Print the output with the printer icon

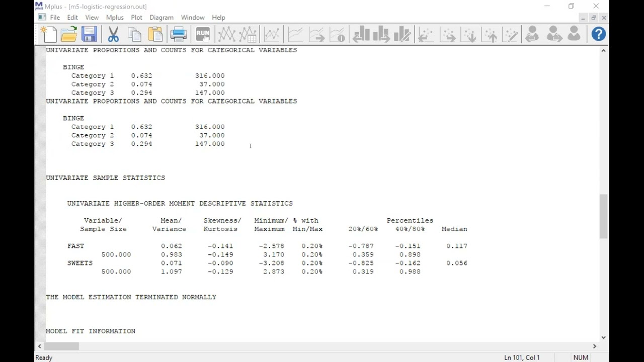click(178, 34)
